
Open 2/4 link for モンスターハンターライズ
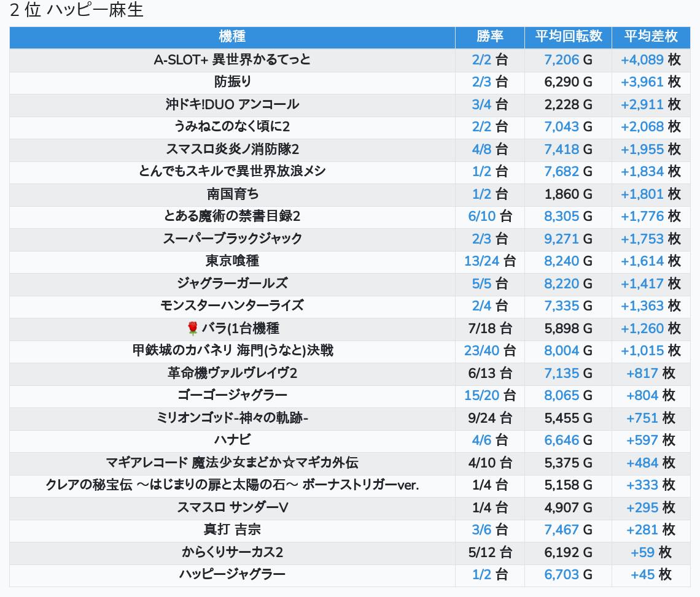pos(481,306)
